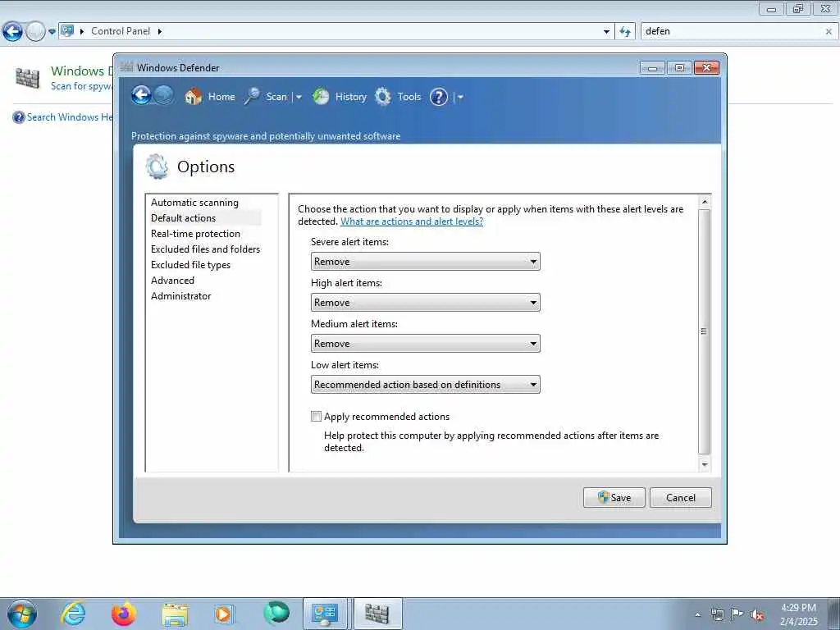The width and height of the screenshot is (840, 630).
Task: Select Excluded files and folders
Action: click(205, 249)
